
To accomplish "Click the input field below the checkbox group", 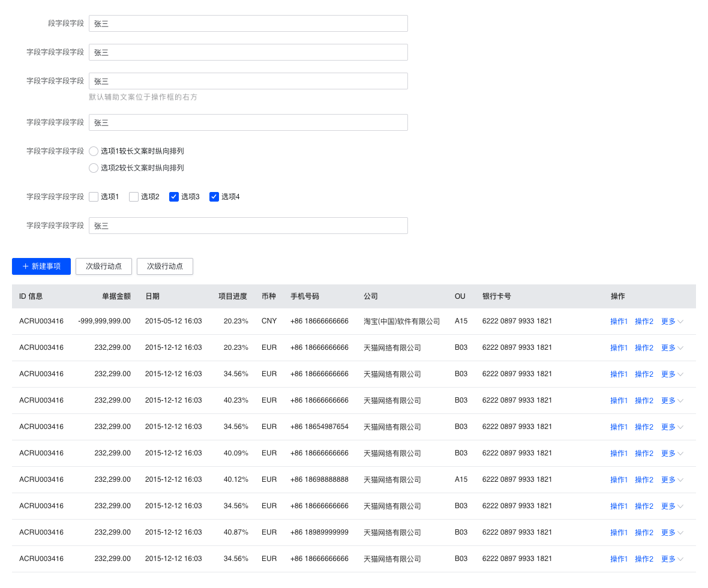I will (x=248, y=226).
